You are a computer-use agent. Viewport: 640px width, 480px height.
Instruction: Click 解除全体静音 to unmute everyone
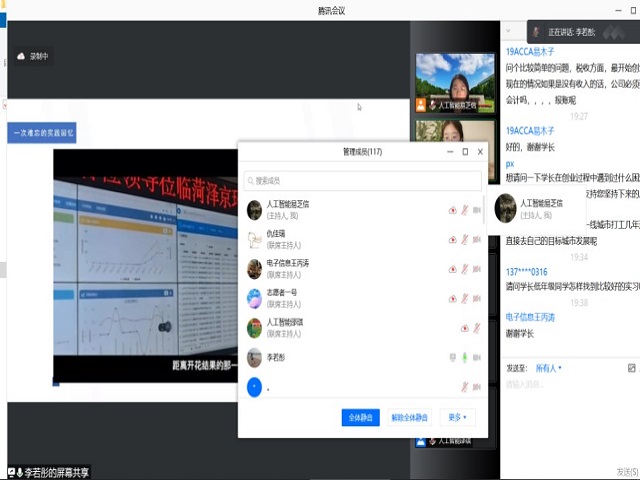tap(409, 417)
